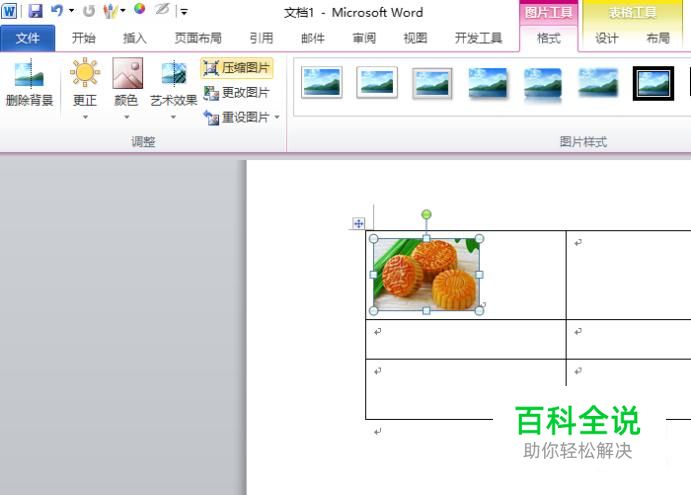
Task: Switch to the 视图 tab
Action: [416, 38]
